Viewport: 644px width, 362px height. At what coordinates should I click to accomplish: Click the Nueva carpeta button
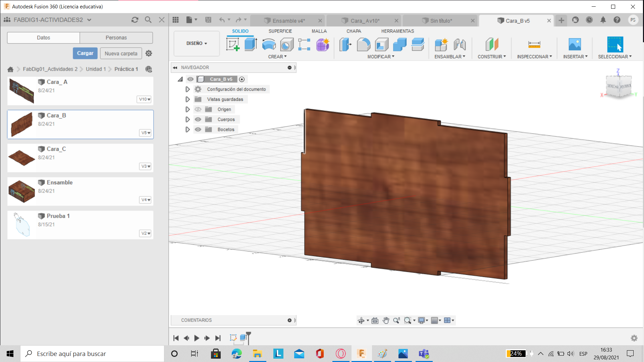point(121,53)
